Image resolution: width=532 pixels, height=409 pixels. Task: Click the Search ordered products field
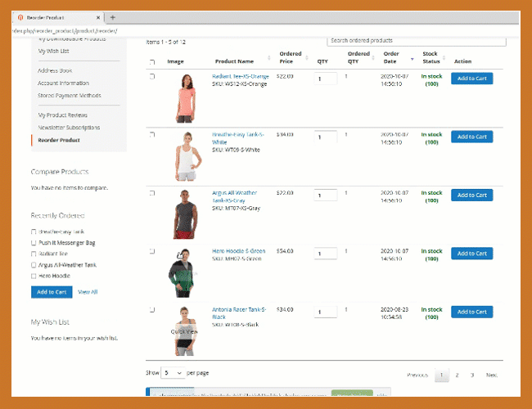point(415,40)
